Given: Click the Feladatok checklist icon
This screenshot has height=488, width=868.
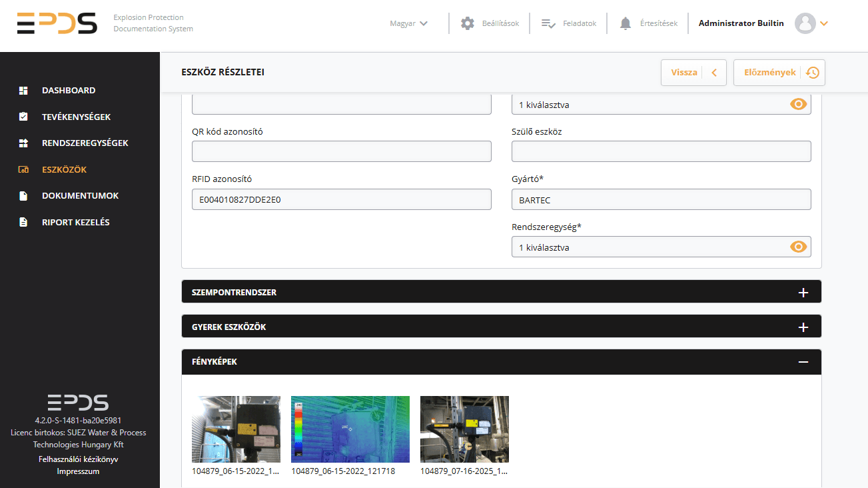Looking at the screenshot, I should [549, 23].
